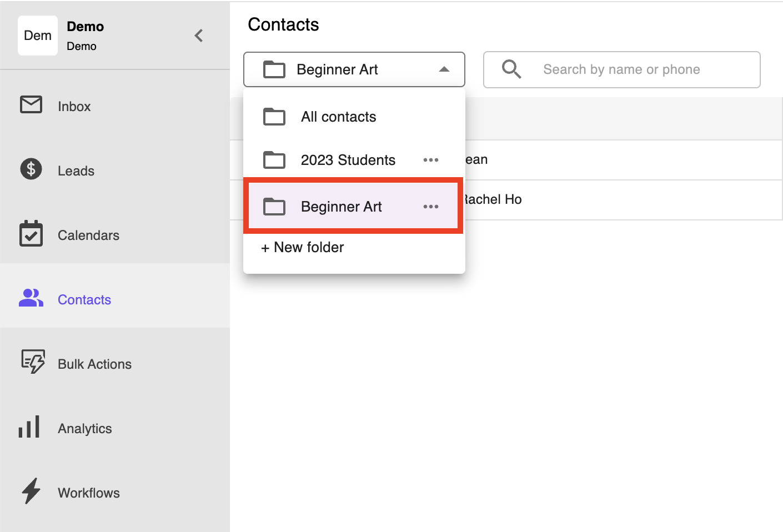
Task: Click the search magnifier icon
Action: (510, 69)
